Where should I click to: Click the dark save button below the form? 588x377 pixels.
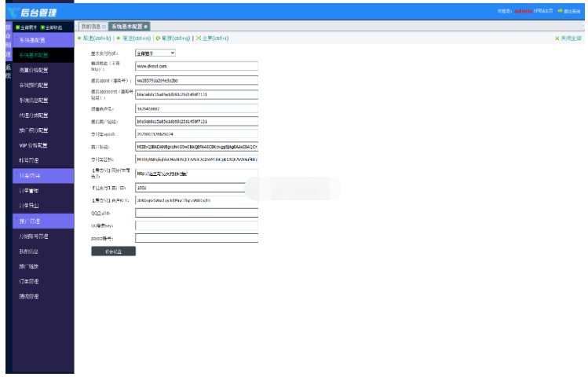pyautogui.click(x=113, y=251)
